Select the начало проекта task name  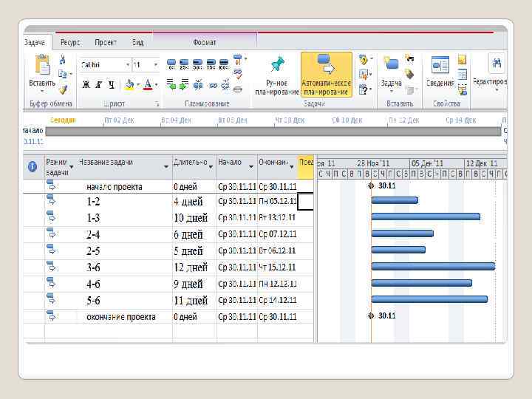(115, 187)
